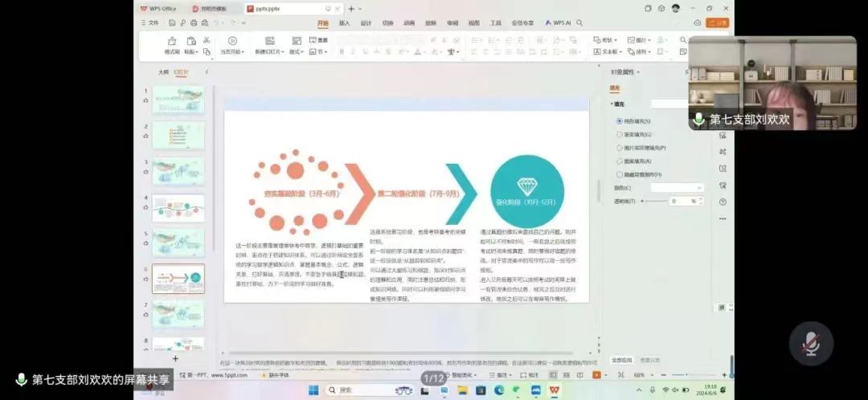Expand the Object Properties (对象属性) panel dropdown
Image resolution: width=868 pixels, height=400 pixels.
click(x=641, y=72)
